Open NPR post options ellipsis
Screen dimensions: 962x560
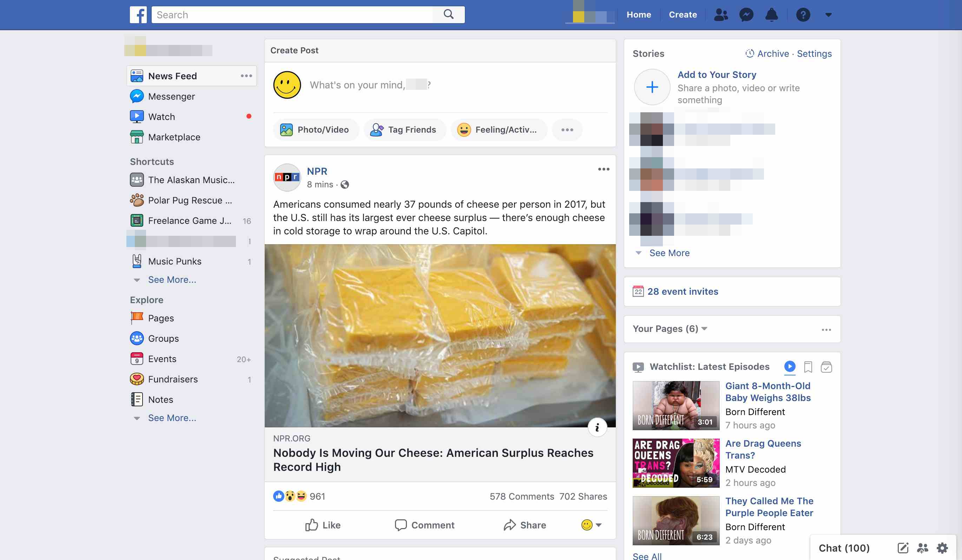tap(604, 169)
